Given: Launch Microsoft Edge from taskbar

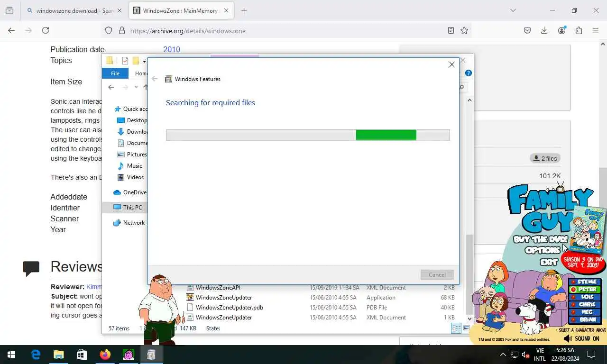Looking at the screenshot, I should pyautogui.click(x=36, y=355).
